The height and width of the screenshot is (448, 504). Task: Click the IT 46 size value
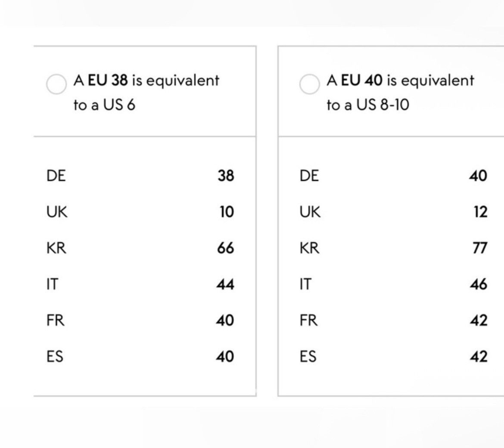(x=479, y=284)
